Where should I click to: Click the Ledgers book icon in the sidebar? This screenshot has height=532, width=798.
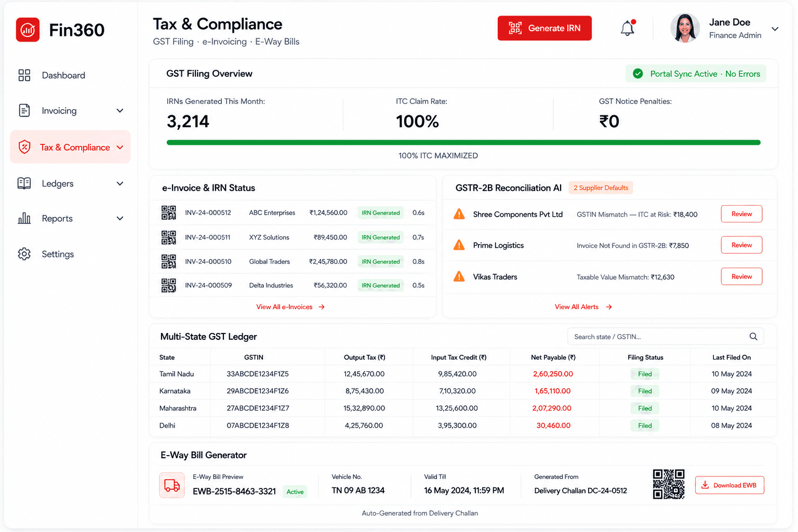tap(24, 183)
